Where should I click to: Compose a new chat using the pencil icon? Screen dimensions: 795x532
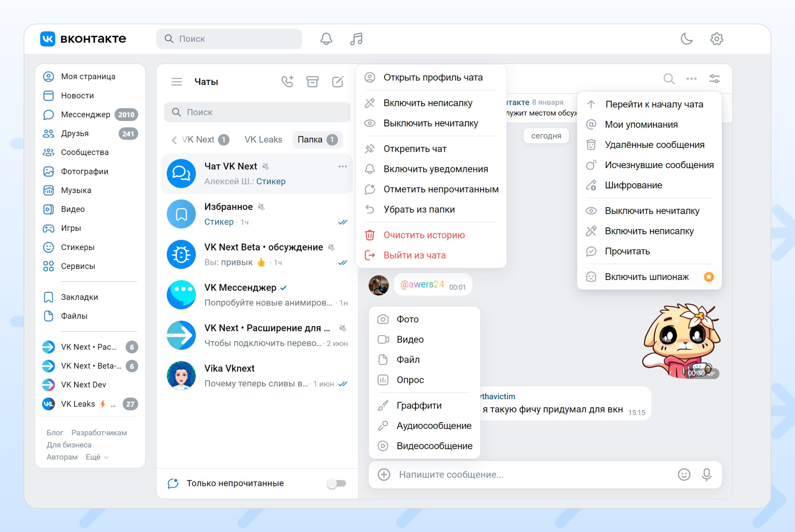click(338, 81)
